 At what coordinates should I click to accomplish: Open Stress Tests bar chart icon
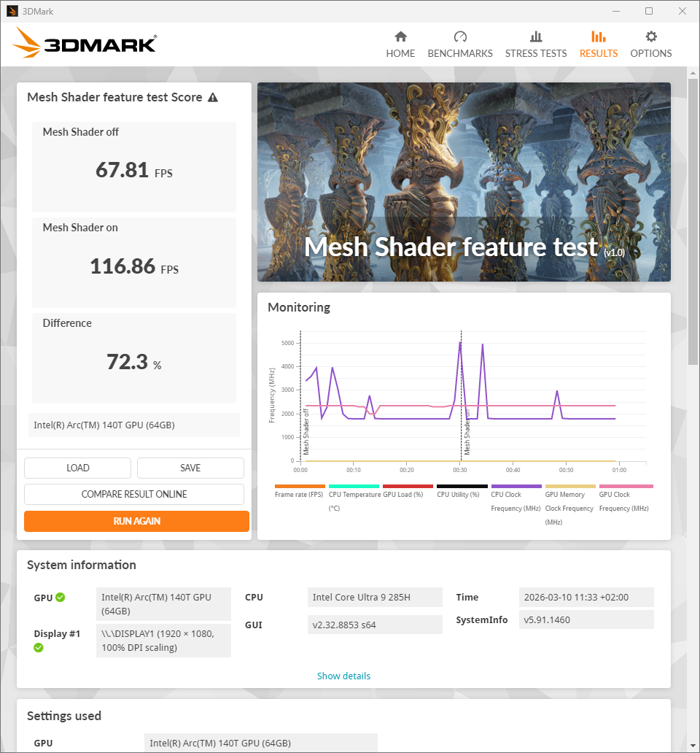point(536,36)
